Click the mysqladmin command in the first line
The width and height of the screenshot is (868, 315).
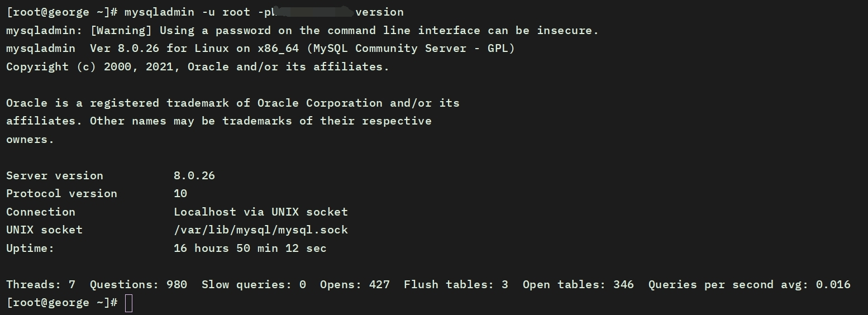tap(159, 12)
